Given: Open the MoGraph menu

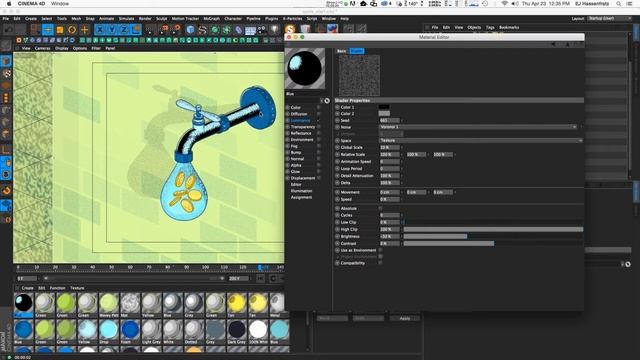Looking at the screenshot, I should (211, 19).
